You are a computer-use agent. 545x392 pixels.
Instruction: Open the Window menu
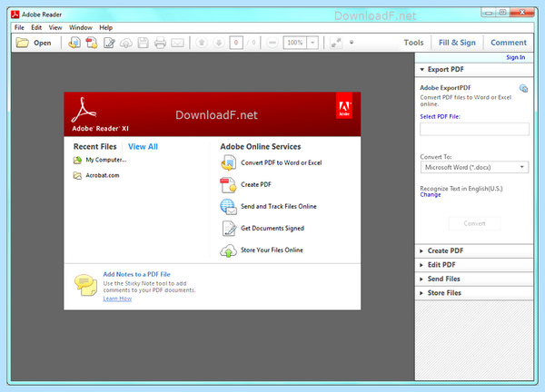point(81,27)
